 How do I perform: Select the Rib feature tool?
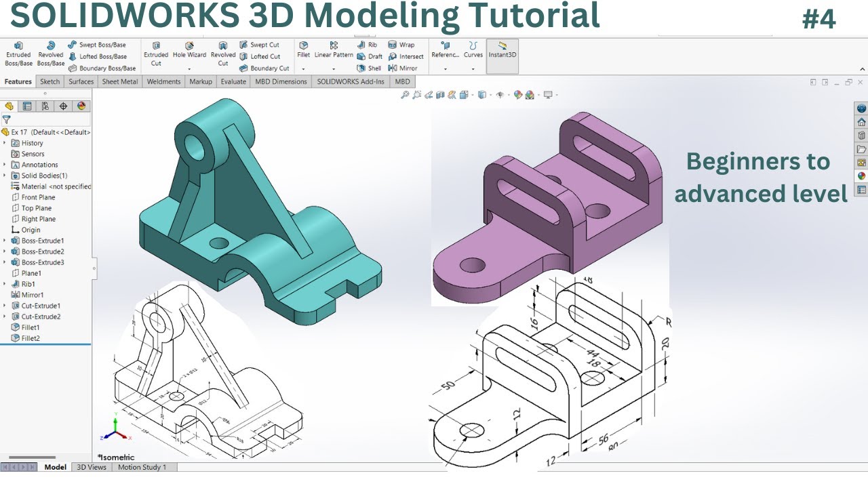[368, 45]
